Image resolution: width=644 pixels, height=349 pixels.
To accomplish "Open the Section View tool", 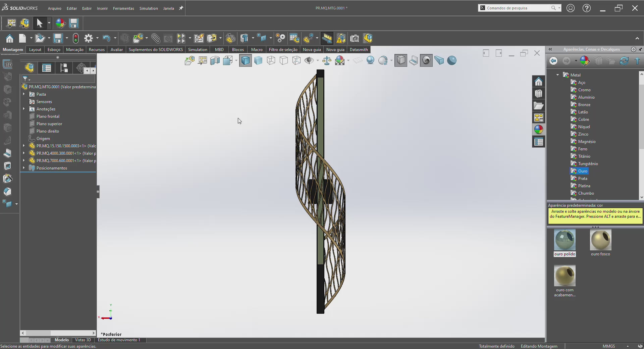I will click(x=215, y=61).
